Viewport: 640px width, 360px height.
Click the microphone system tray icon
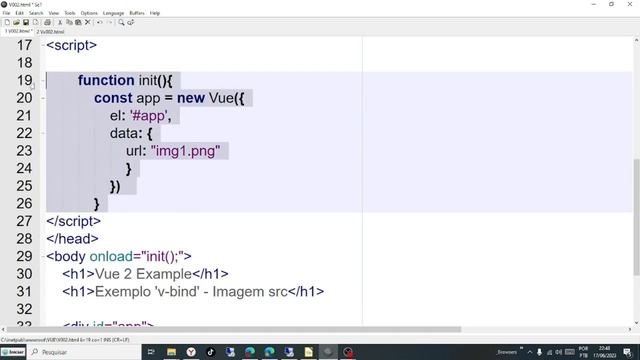(539, 352)
